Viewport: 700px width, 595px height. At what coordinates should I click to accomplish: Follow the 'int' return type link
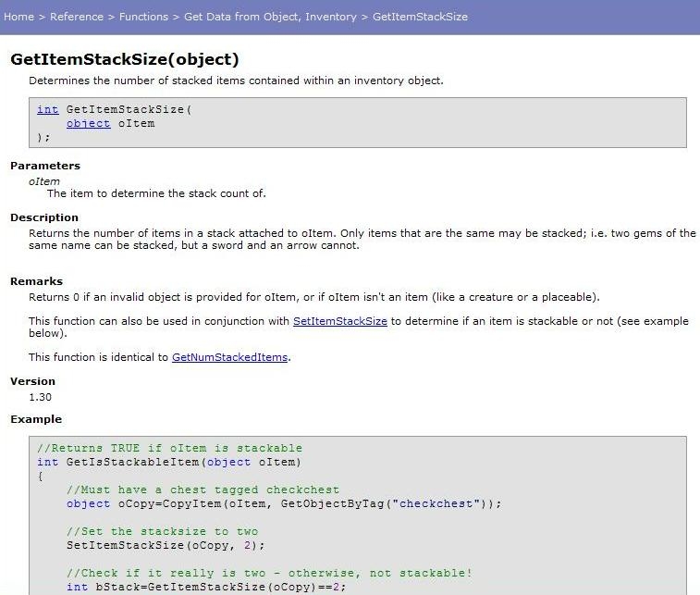click(x=47, y=109)
